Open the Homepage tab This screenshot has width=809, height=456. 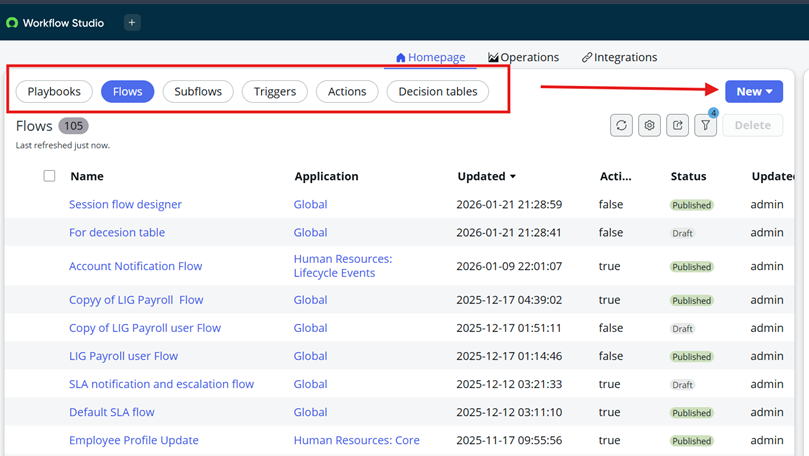431,57
